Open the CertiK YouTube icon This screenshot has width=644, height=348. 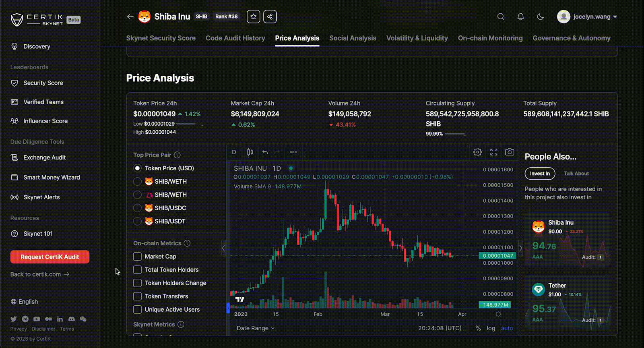coord(37,319)
